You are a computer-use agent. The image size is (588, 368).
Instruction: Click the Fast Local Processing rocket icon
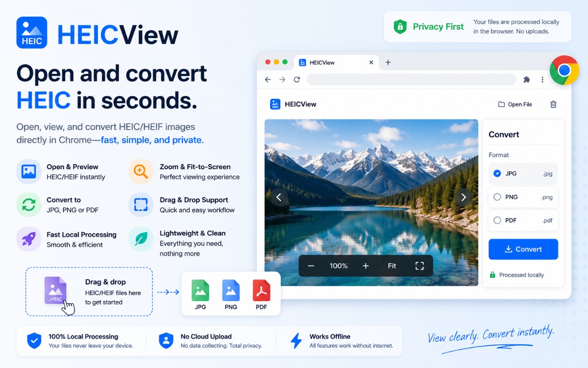coord(28,239)
